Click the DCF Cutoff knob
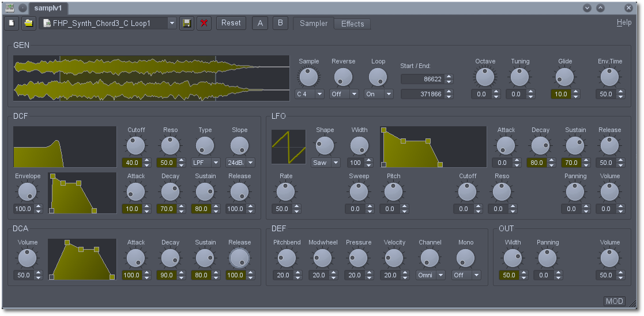 (x=136, y=145)
